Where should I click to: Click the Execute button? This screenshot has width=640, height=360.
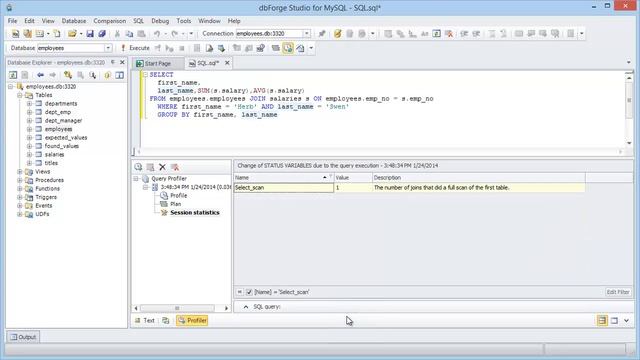click(135, 48)
